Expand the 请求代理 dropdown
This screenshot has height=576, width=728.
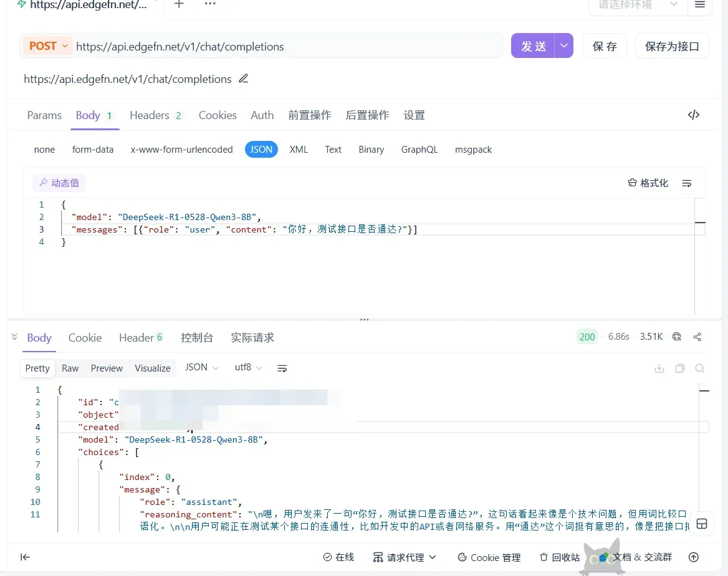pyautogui.click(x=404, y=557)
